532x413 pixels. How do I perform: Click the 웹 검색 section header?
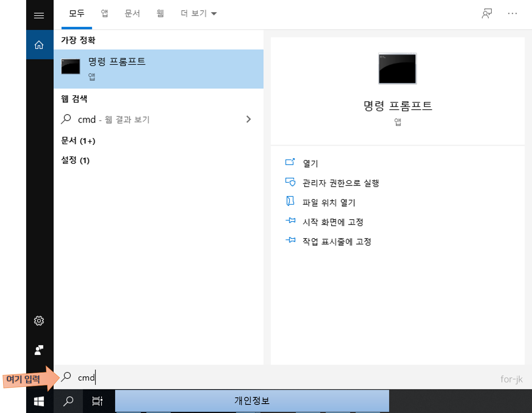pos(74,99)
